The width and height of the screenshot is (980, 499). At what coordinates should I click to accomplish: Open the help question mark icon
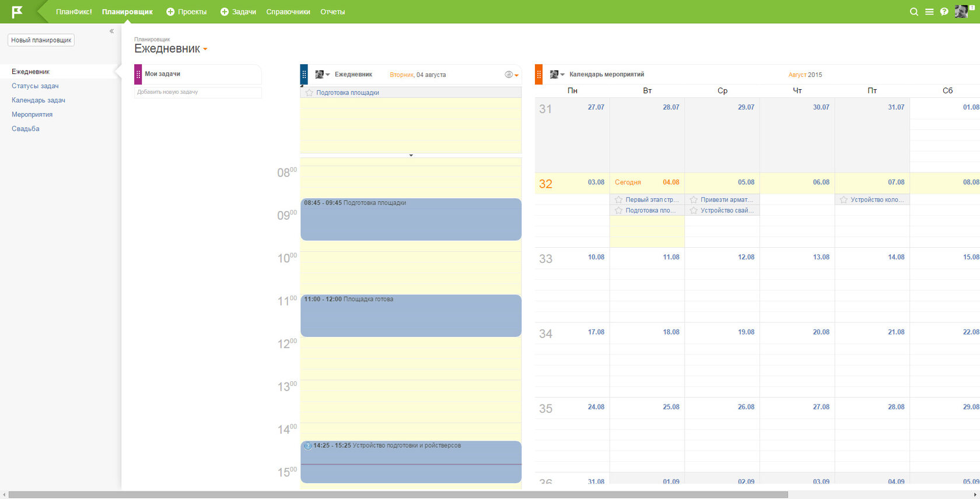click(x=944, y=12)
